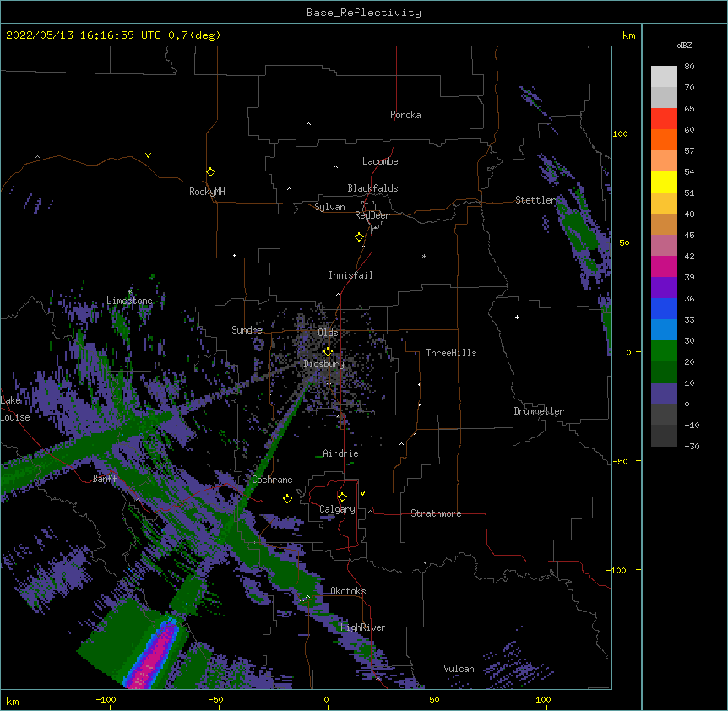The image size is (728, 711).
Task: Select the Vulcan label
Action: 459,669
